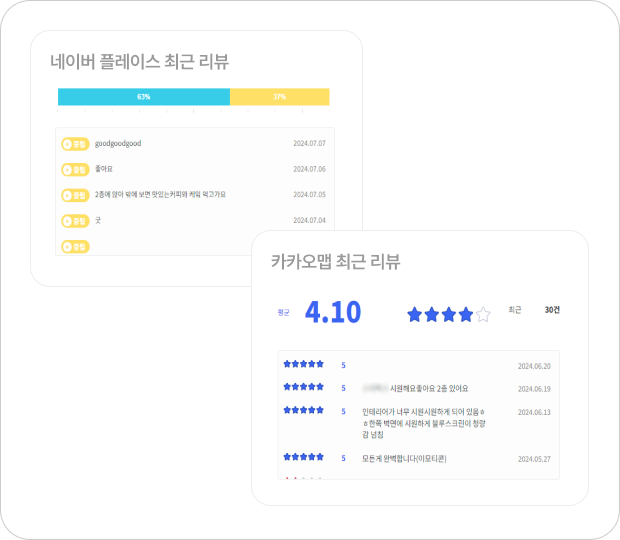Click the badge on the 2024.07.05 Naver review

tap(75, 195)
